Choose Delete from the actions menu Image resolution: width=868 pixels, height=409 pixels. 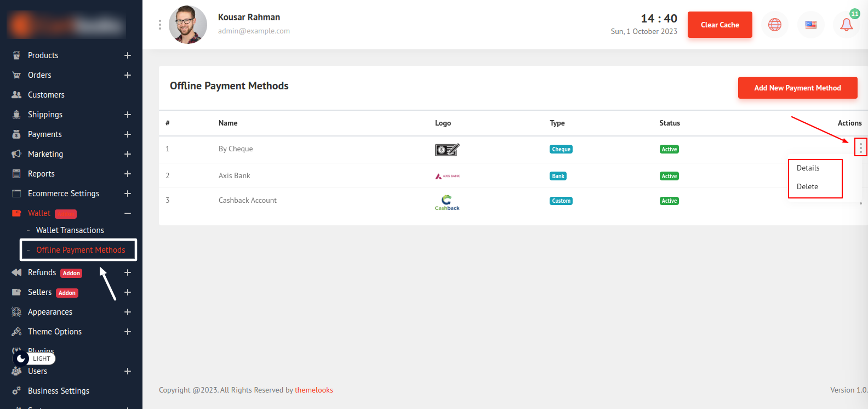(807, 187)
